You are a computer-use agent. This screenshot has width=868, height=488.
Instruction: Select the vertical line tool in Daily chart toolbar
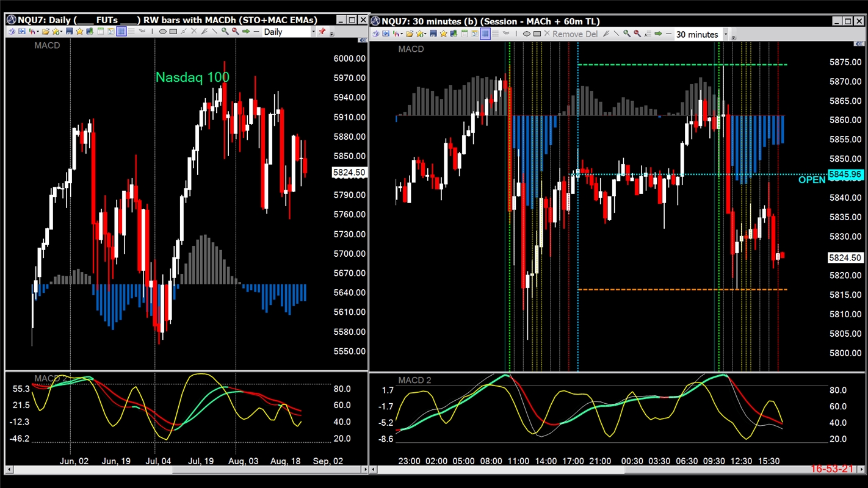coord(152,32)
